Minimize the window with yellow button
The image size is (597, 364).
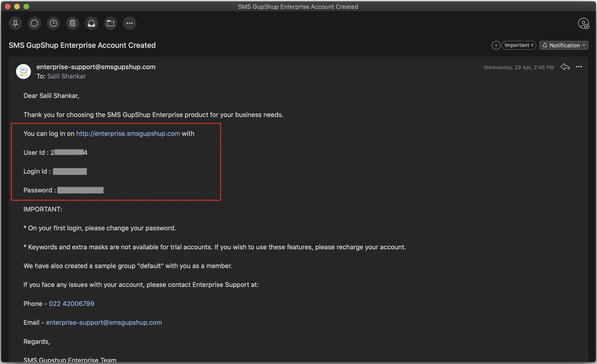[x=17, y=6]
